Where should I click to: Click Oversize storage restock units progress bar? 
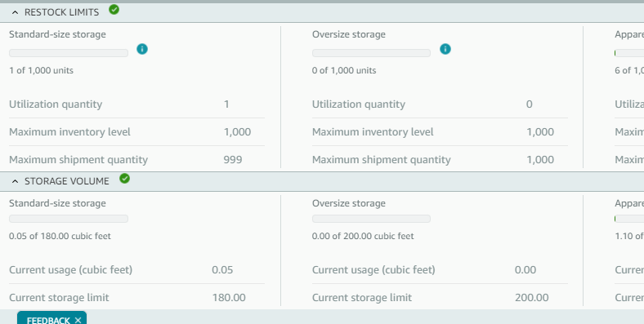pyautogui.click(x=371, y=53)
